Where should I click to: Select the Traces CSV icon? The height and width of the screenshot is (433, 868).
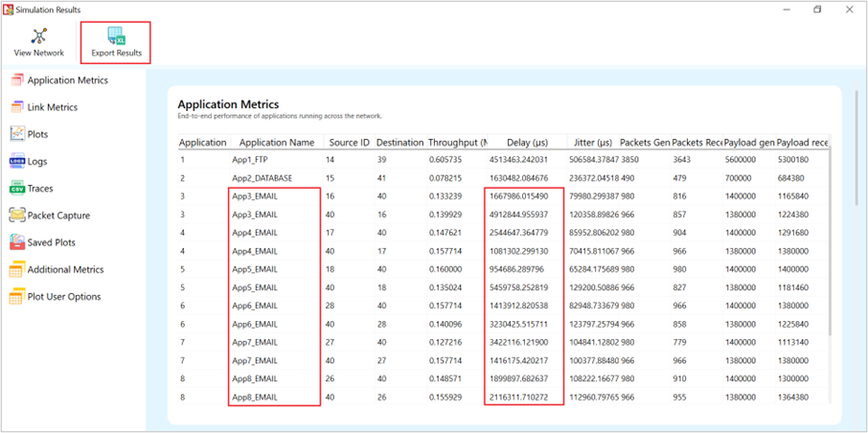(x=17, y=189)
